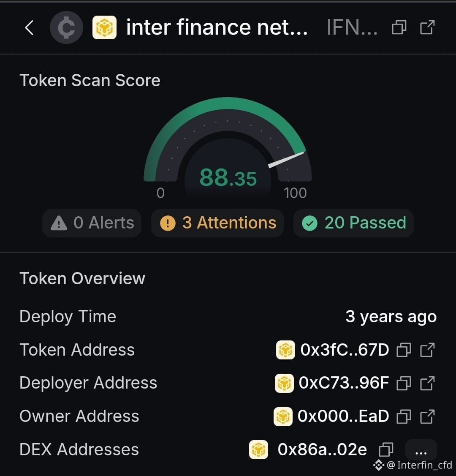Screen dimensions: 456x476
Task: Open the token in an external page
Action: point(427,27)
